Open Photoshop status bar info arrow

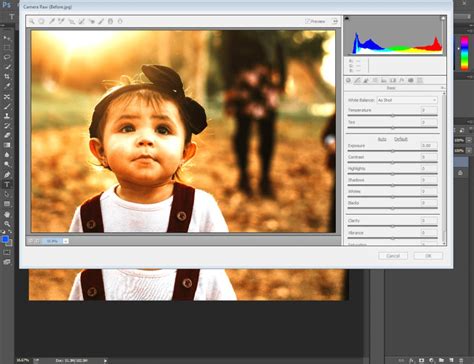click(x=105, y=360)
